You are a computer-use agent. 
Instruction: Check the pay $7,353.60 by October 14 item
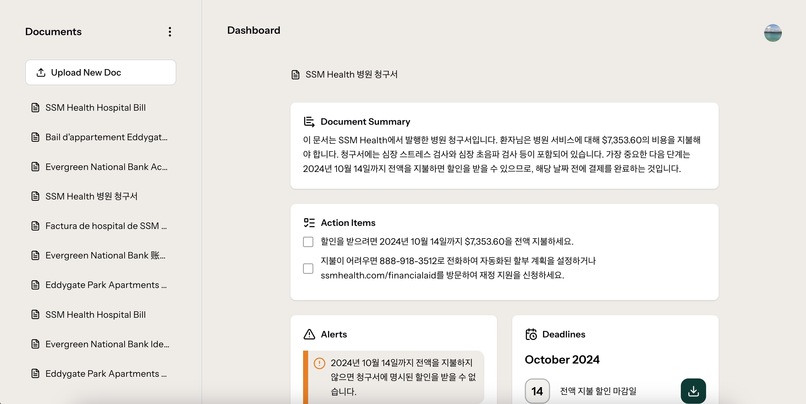pyautogui.click(x=308, y=242)
